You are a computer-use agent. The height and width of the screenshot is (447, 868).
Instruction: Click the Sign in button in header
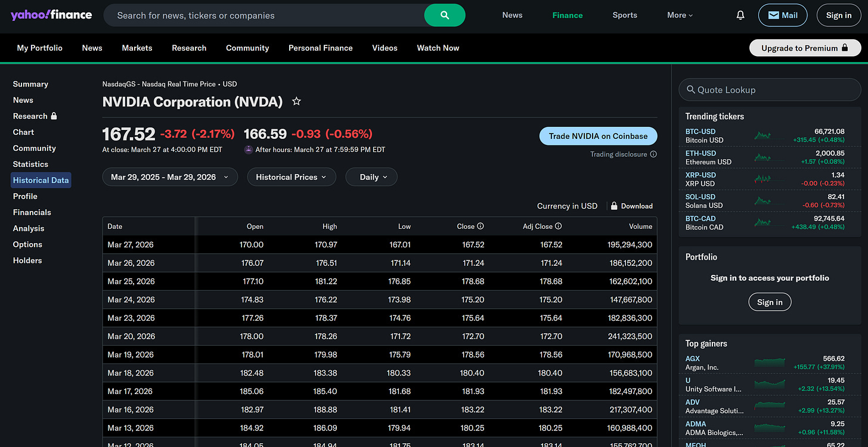point(839,15)
